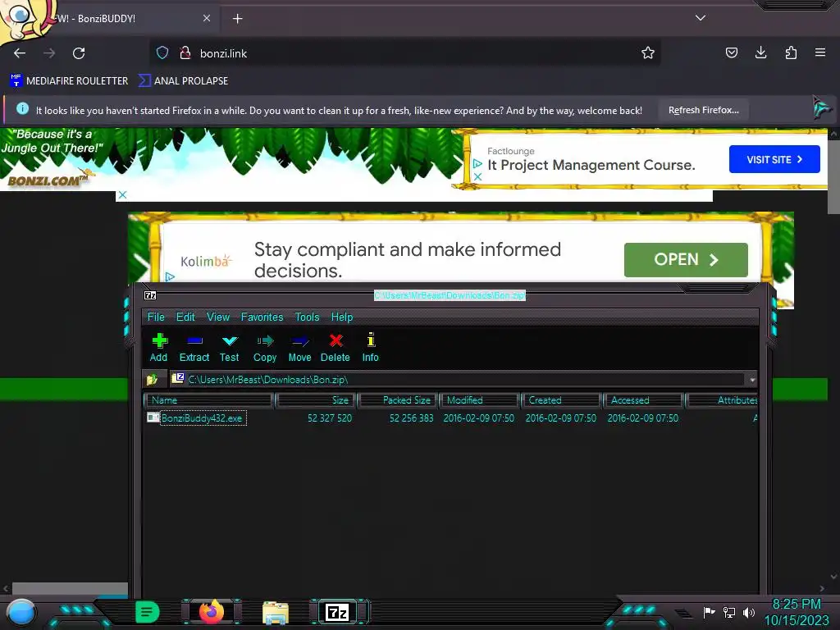The width and height of the screenshot is (840, 630).
Task: Open volume control in system tray
Action: point(749,612)
